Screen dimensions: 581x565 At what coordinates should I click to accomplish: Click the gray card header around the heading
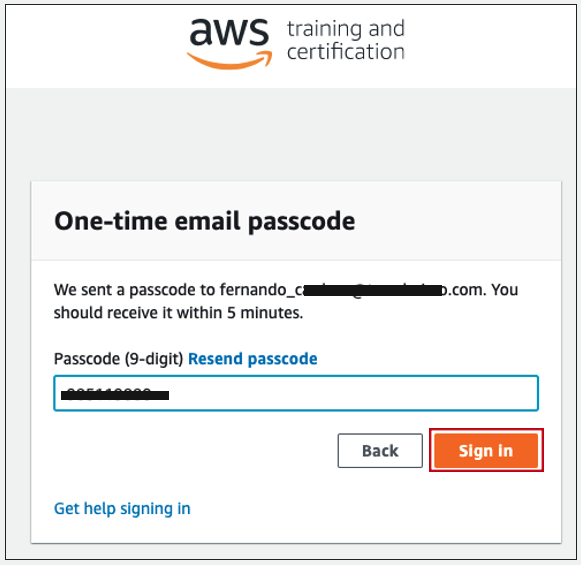click(296, 221)
